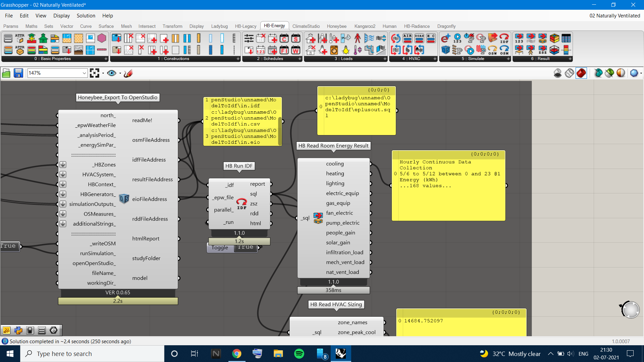Screen dimensions: 644x362
Task: Open dropdown arrow beside Zoom Extents icon
Action: 103,73
